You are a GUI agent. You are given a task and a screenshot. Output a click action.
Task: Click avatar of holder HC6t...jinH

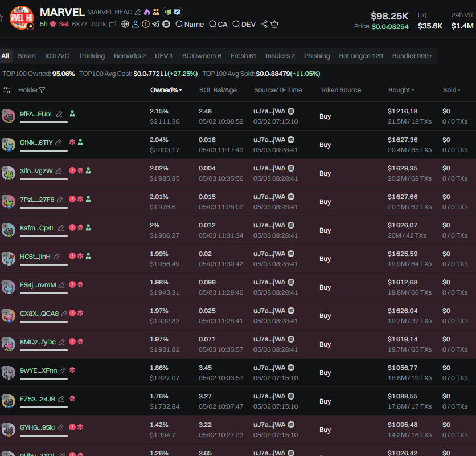(x=9, y=259)
